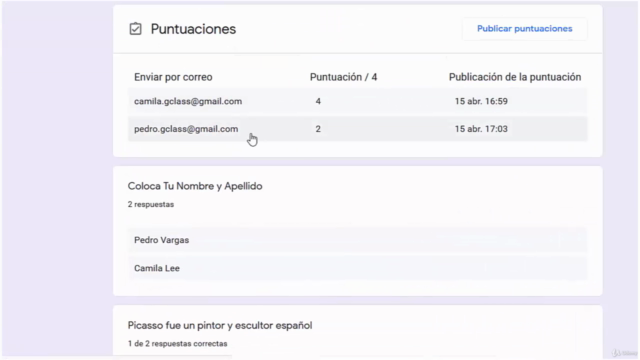Click score 2 in Pedro's row

[x=318, y=129]
